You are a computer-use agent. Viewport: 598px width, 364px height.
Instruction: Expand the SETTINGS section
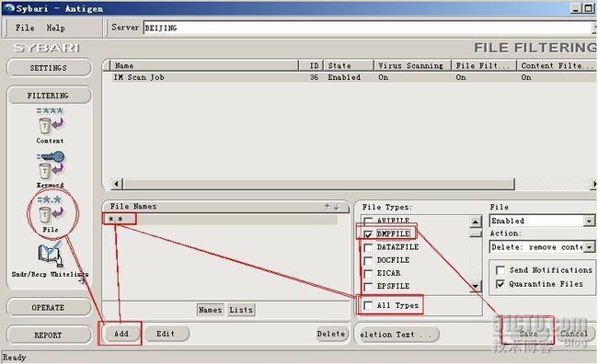click(49, 68)
